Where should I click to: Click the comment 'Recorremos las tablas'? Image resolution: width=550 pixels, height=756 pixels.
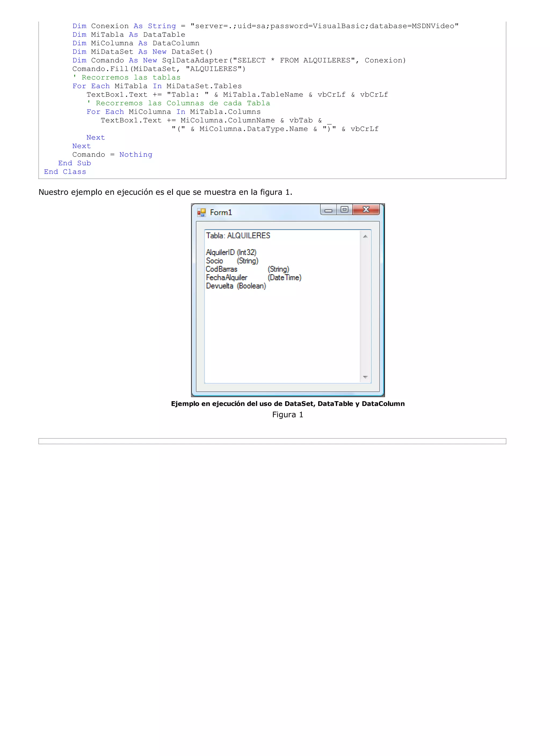click(x=126, y=77)
